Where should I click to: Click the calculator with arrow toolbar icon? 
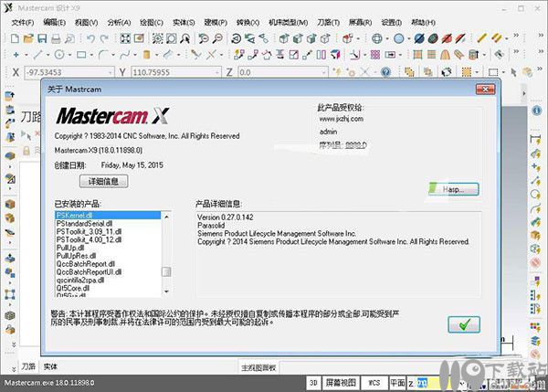coord(473,55)
